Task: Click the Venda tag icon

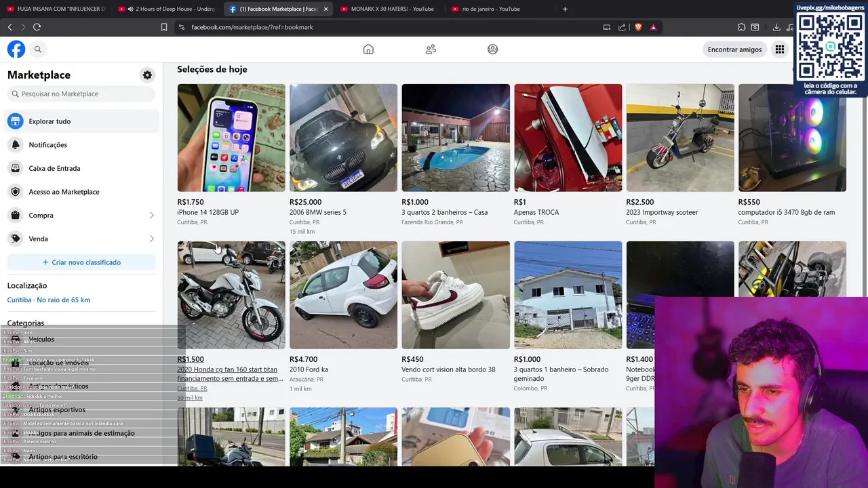Action: (x=15, y=239)
